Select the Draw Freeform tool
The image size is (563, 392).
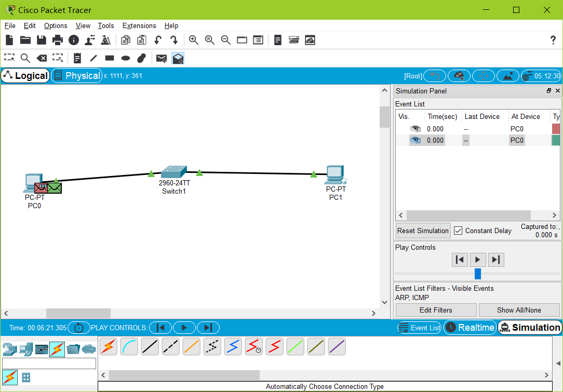[x=142, y=58]
